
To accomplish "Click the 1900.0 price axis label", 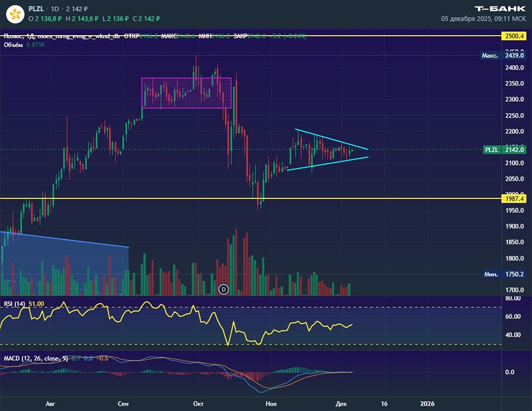I will point(514,226).
